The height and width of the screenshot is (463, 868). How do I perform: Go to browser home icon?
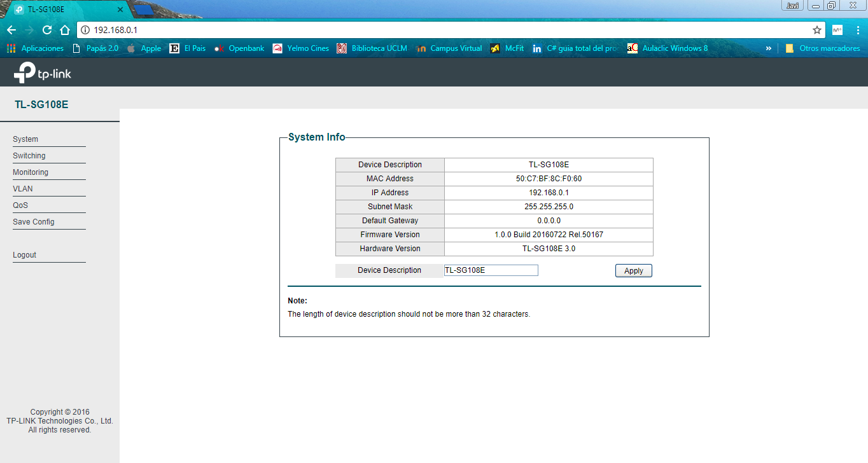[x=64, y=30]
